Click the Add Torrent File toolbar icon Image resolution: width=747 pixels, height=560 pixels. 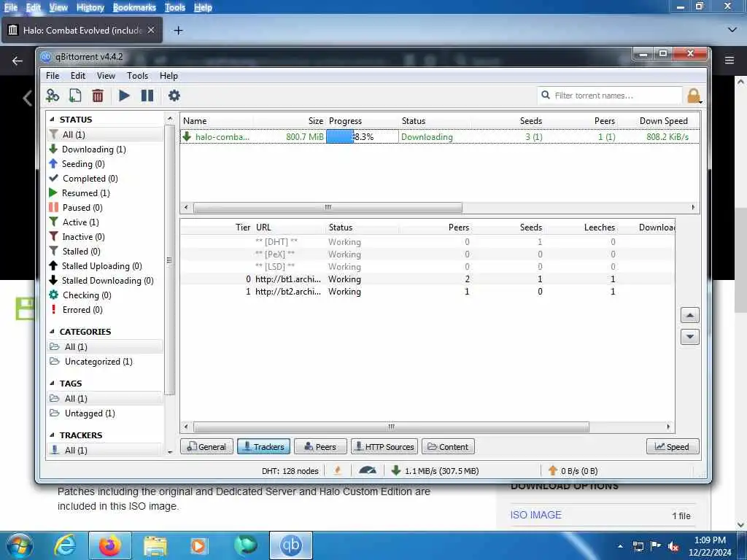point(75,96)
